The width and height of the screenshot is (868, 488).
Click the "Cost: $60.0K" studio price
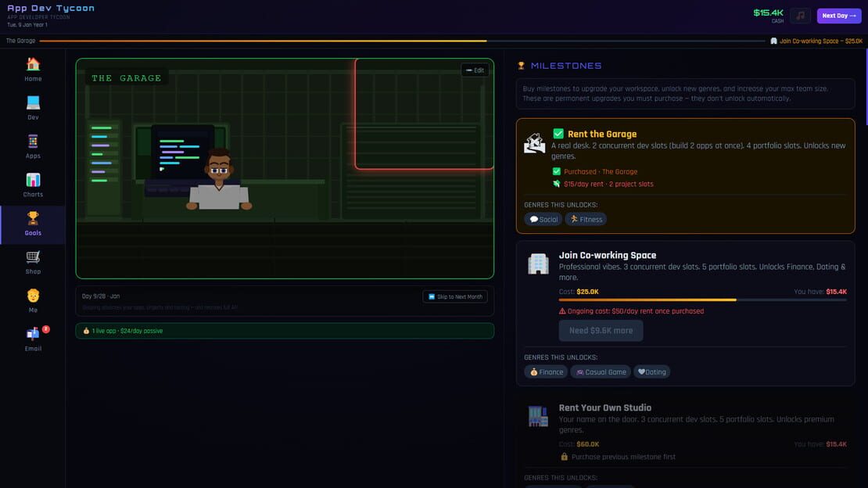tap(579, 444)
